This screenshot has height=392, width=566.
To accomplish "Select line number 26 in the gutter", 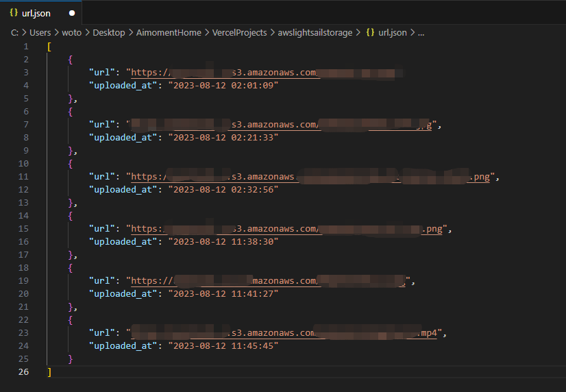I will pyautogui.click(x=24, y=371).
